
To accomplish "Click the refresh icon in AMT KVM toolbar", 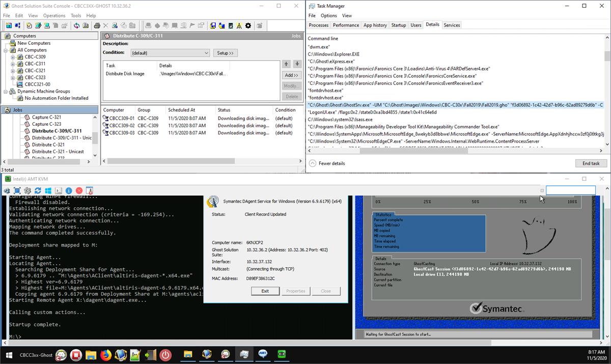I will [x=37, y=190].
